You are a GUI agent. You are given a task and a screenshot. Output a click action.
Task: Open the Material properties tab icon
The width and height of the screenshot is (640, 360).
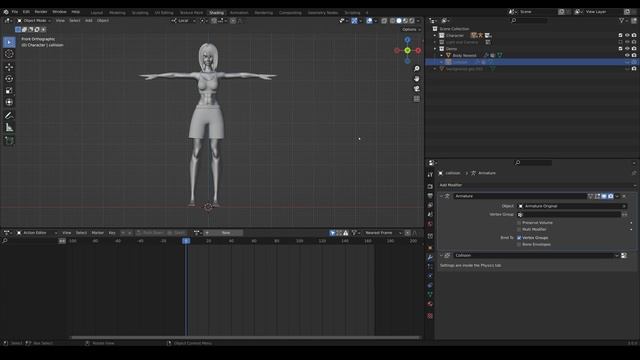pyautogui.click(x=430, y=304)
